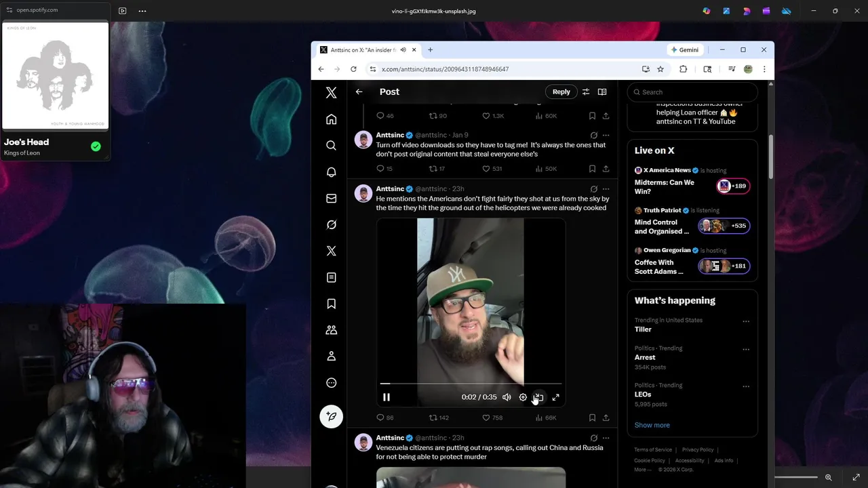Open Profile icon in X sidebar
The width and height of the screenshot is (868, 488).
331,356
